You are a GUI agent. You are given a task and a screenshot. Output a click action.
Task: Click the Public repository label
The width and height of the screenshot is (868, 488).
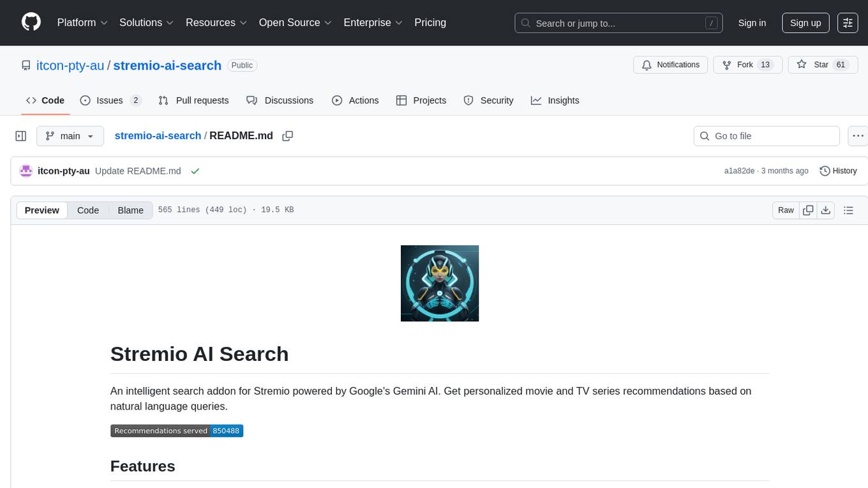tap(242, 65)
